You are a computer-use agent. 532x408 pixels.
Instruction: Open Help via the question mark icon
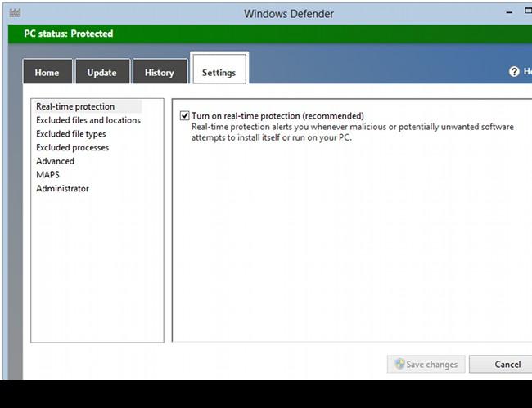tap(514, 72)
